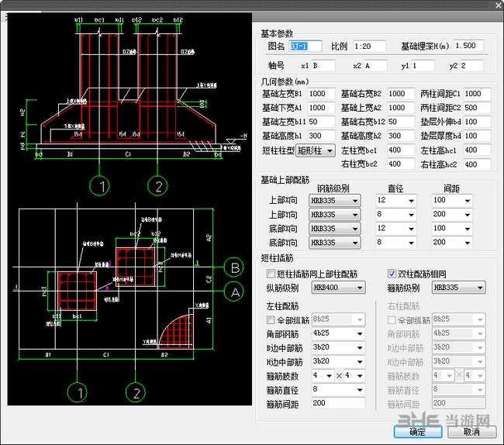504x445 pixels.
Task: Open left column first 箍筋肢数 dropdown
Action: coord(323,375)
